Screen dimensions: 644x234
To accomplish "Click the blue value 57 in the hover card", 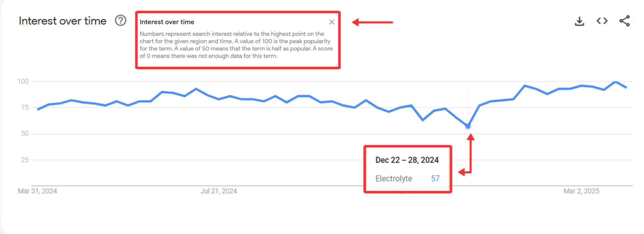I will tap(435, 179).
